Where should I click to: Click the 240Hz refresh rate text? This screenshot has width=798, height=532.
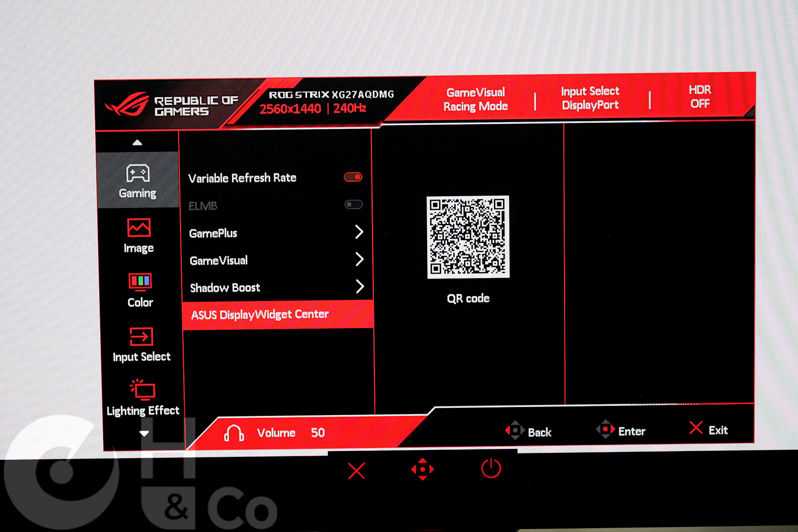(350, 108)
